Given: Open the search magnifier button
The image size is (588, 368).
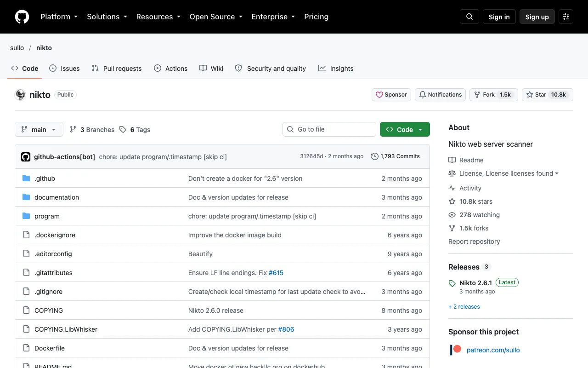Looking at the screenshot, I should click(x=469, y=17).
